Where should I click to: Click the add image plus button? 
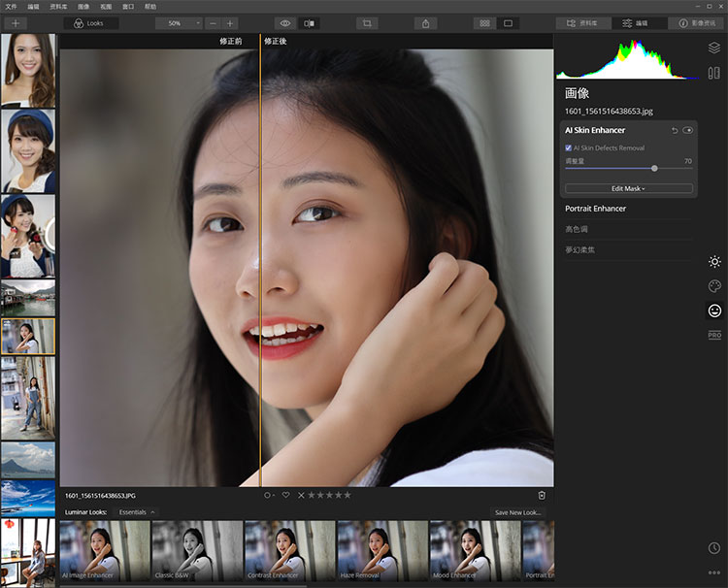16,23
